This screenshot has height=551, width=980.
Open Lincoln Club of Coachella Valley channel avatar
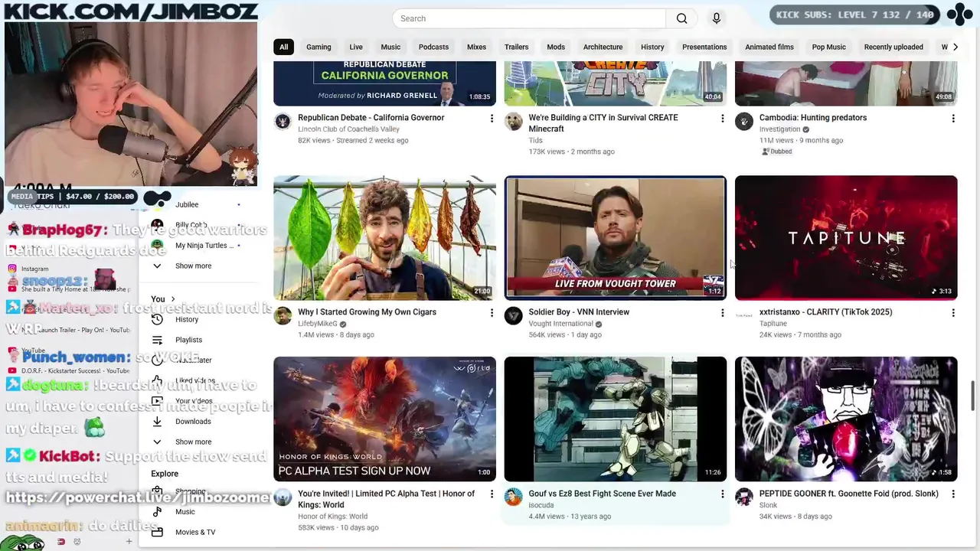pos(283,122)
